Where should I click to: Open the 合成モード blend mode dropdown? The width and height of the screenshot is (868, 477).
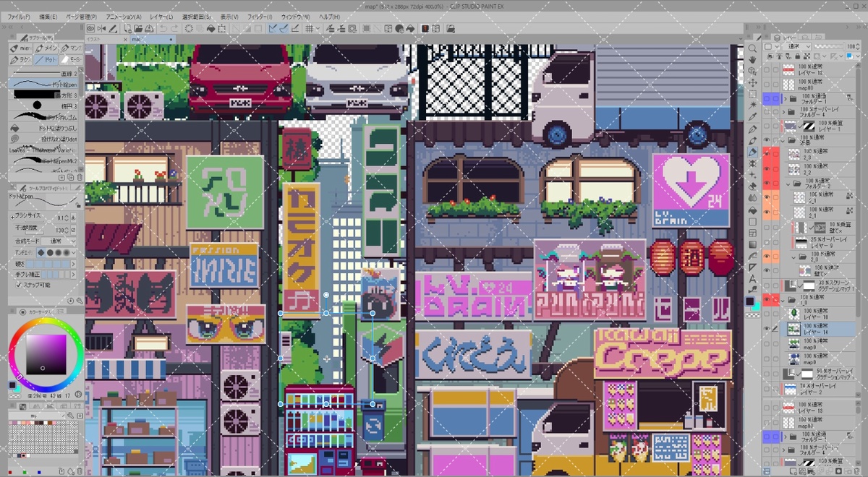[58, 241]
